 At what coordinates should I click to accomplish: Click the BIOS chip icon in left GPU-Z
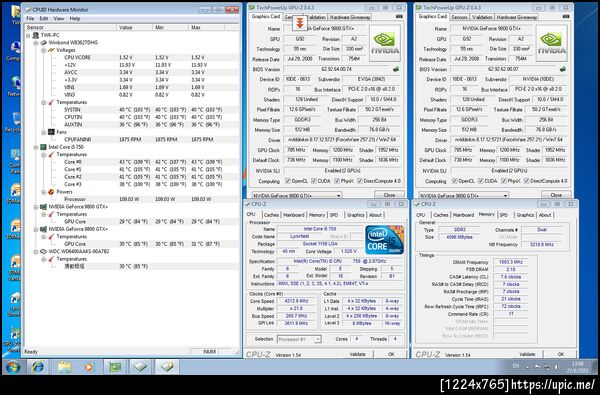tap(396, 69)
